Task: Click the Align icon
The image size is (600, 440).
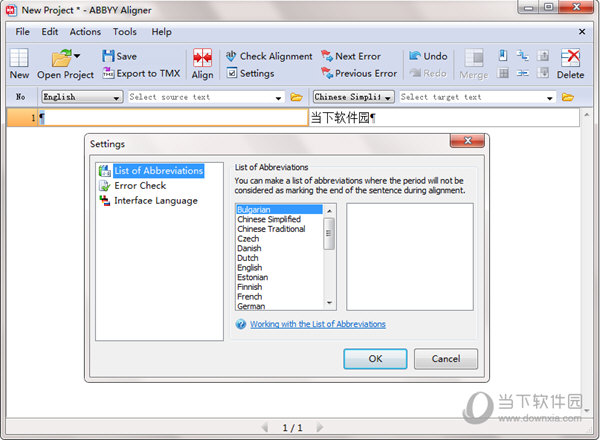Action: 202,58
